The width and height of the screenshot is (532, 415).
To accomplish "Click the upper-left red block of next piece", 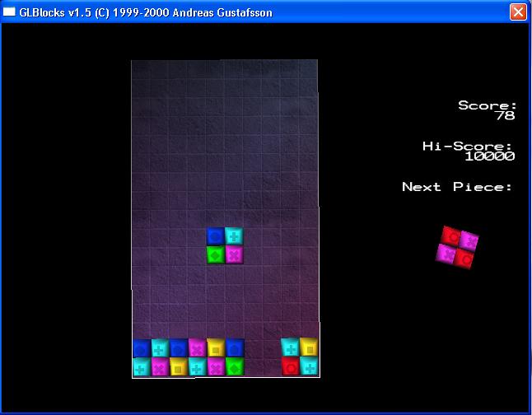I will (451, 235).
